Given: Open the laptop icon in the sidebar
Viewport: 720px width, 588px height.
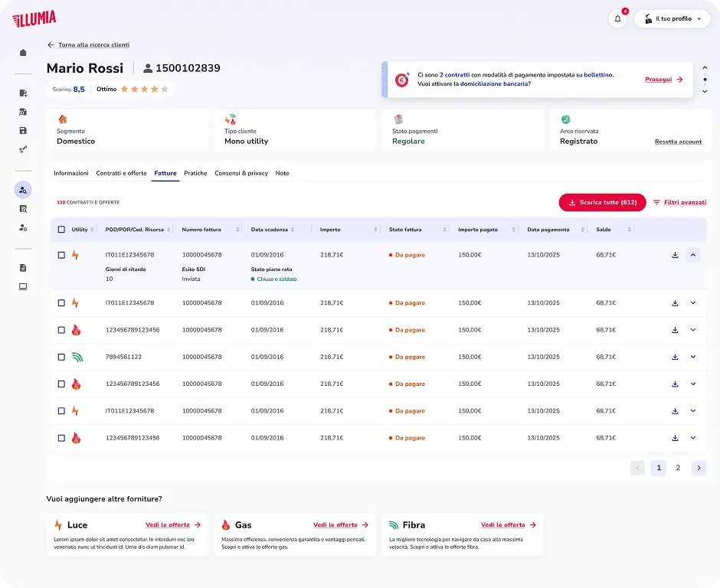Looking at the screenshot, I should click(23, 286).
